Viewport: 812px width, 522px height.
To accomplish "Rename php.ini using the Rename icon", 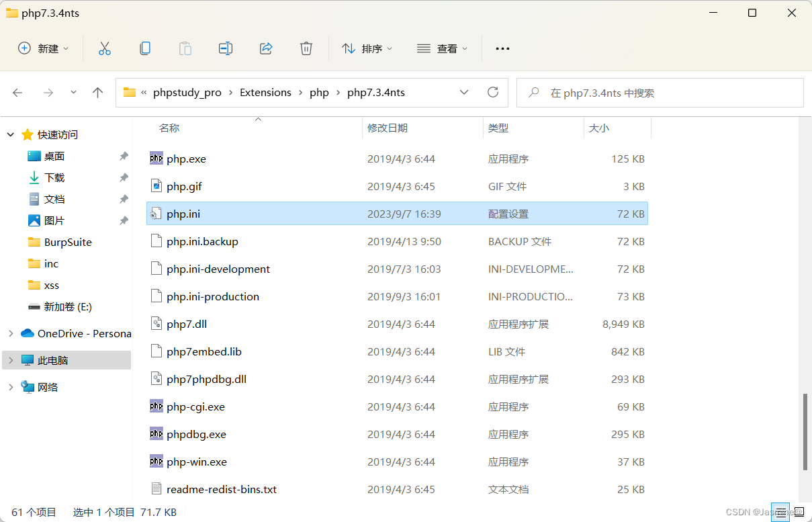I will [226, 48].
